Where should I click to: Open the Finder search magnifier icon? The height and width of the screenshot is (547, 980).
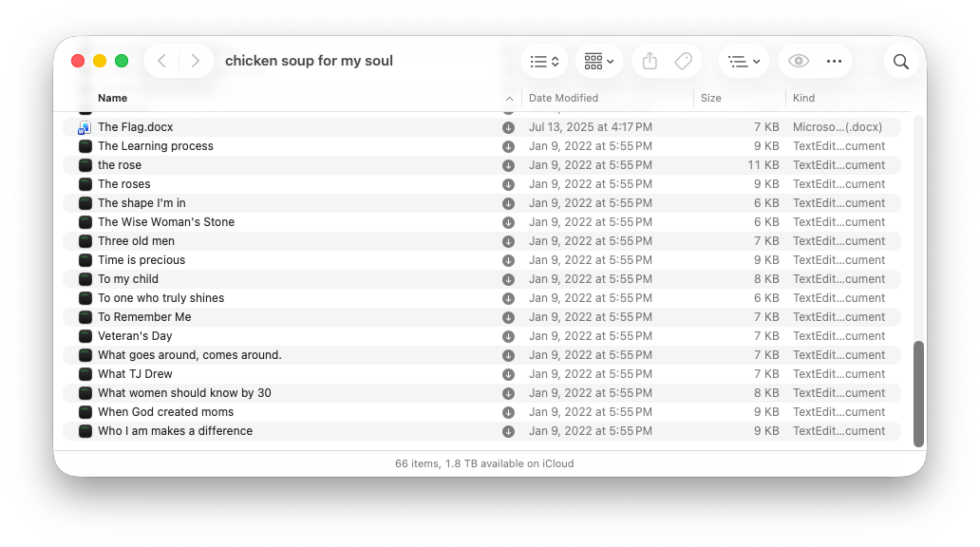tap(900, 62)
